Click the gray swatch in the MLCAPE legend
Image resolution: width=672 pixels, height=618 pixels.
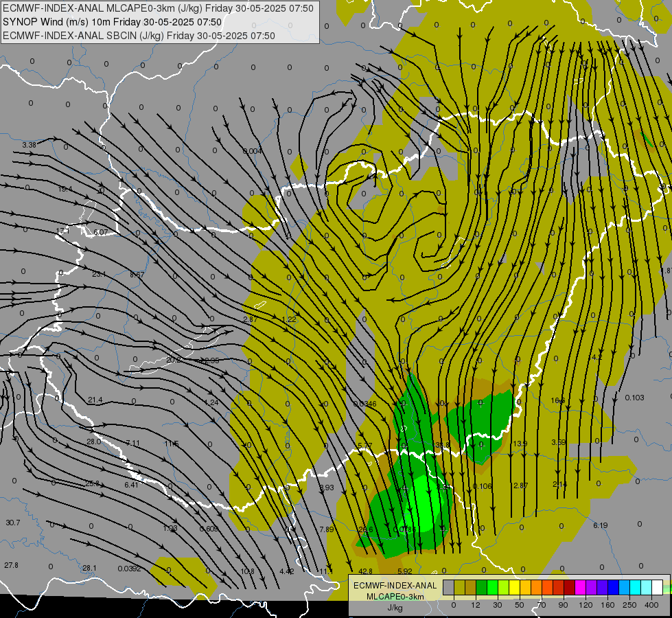[448, 587]
